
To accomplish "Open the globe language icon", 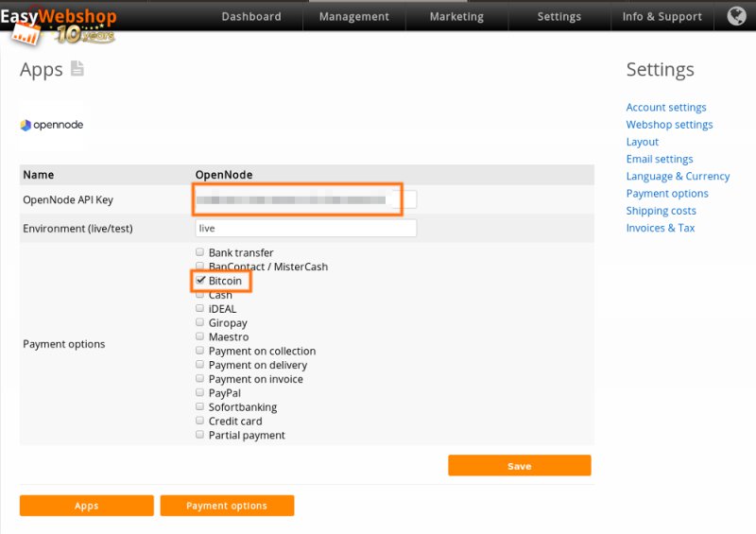I will tap(736, 16).
